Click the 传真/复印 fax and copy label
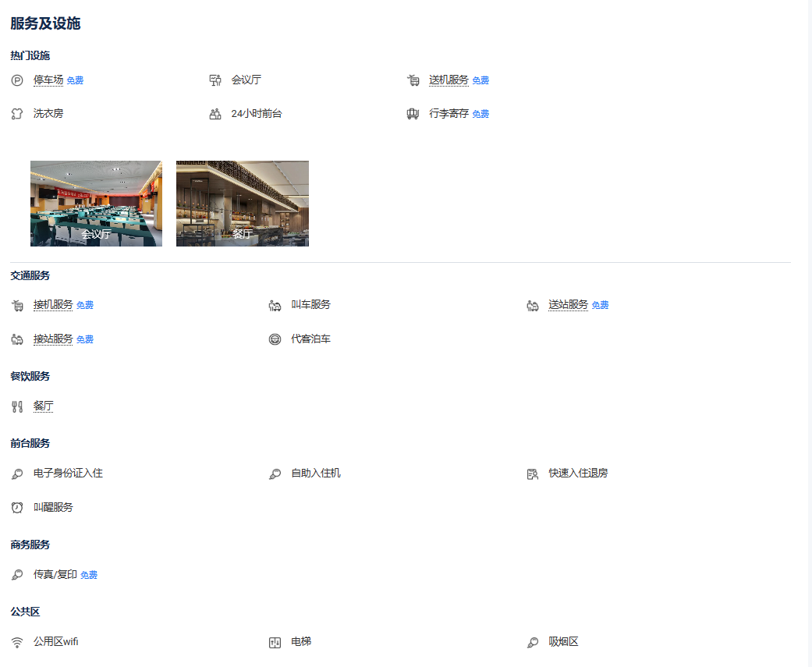The width and height of the screenshot is (812, 667). coord(55,574)
